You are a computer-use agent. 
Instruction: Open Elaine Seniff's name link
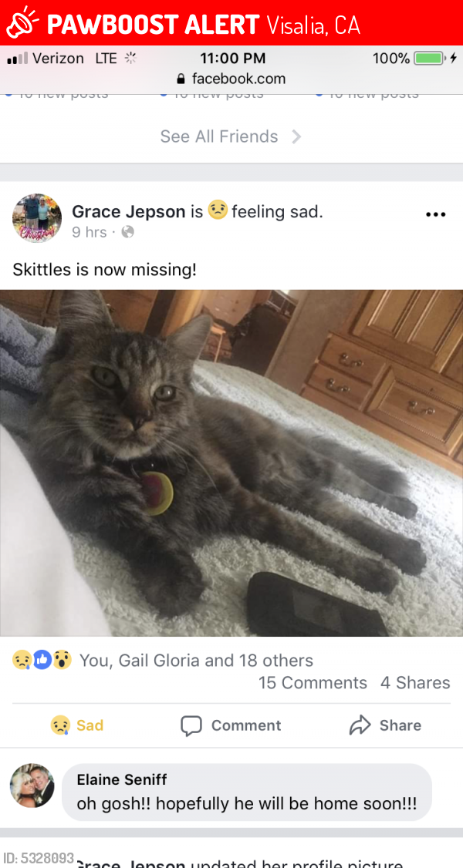pyautogui.click(x=122, y=780)
